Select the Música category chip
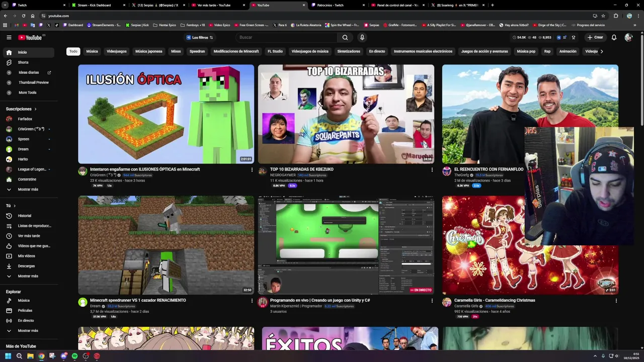This screenshot has width=644, height=362. [92, 51]
